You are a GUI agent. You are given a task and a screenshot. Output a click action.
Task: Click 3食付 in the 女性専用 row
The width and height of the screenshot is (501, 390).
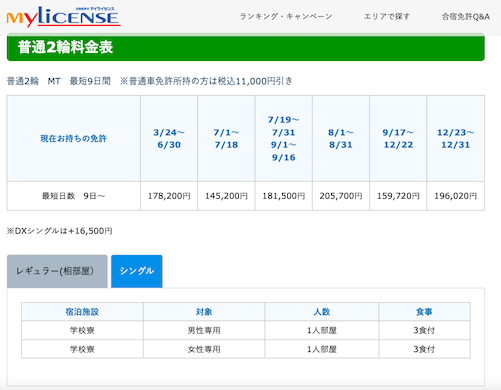click(x=424, y=349)
